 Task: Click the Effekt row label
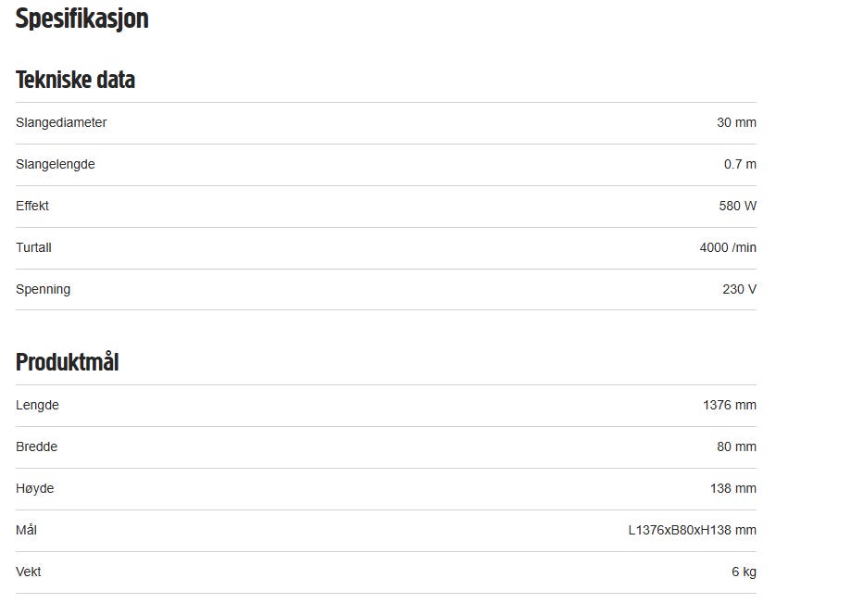(32, 207)
